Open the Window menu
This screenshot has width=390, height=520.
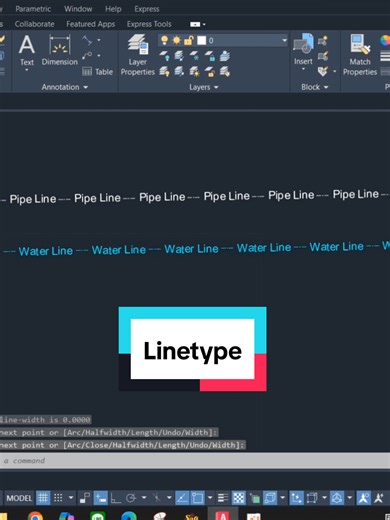(x=78, y=9)
